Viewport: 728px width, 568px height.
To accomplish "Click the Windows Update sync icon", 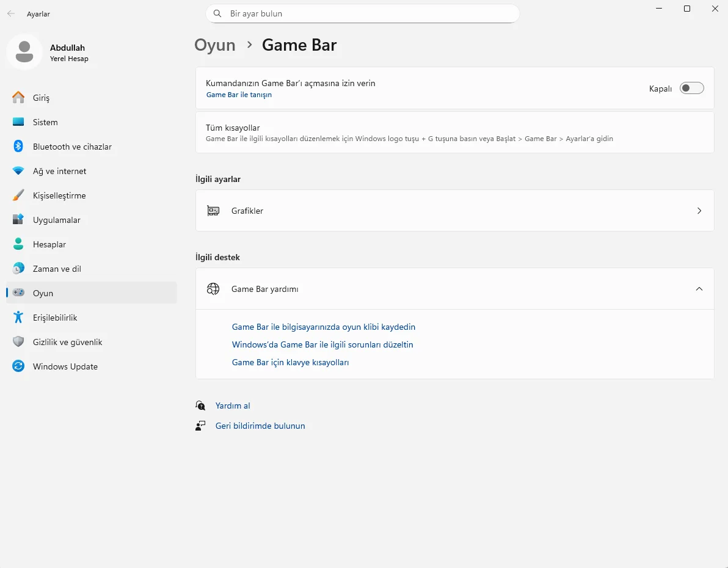I will tap(18, 366).
